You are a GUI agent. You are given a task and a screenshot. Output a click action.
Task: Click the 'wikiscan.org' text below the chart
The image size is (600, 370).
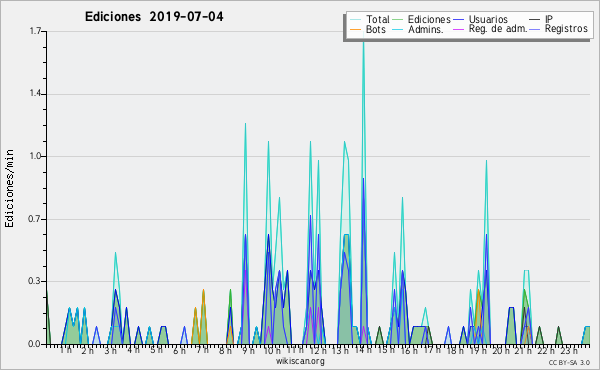300,361
